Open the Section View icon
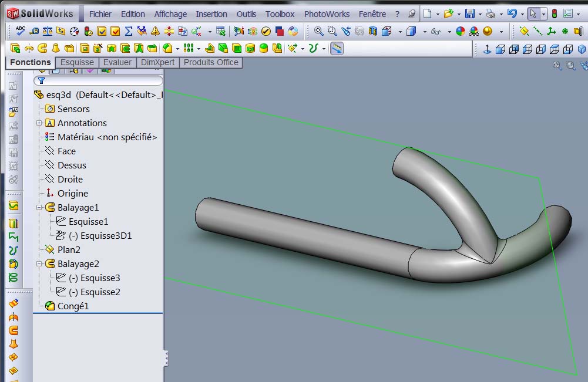This screenshot has height=382, width=588. pos(373,32)
